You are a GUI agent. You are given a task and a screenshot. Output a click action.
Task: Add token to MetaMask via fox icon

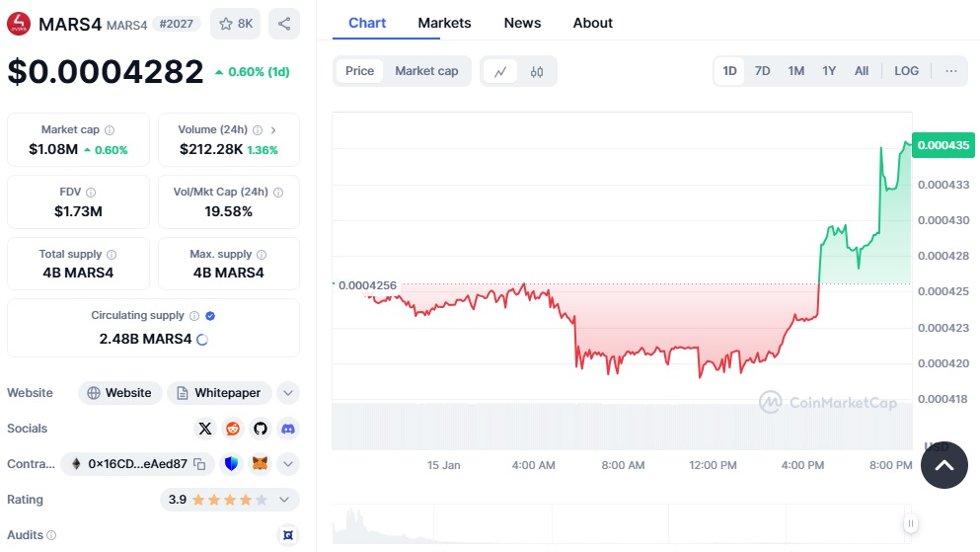click(x=260, y=464)
